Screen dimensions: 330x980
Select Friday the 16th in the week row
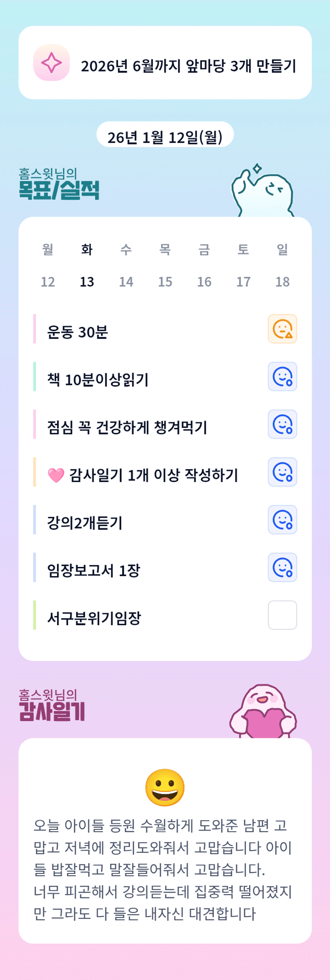coord(204,282)
